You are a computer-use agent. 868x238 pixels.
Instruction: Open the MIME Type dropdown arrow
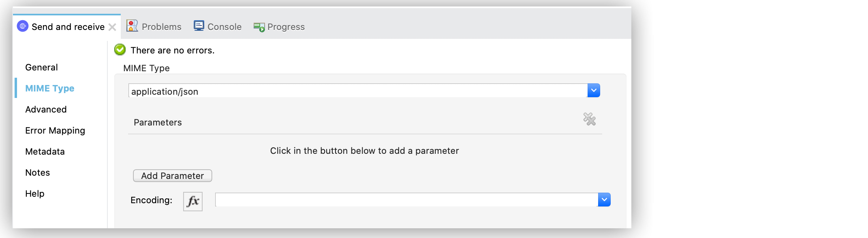(594, 90)
